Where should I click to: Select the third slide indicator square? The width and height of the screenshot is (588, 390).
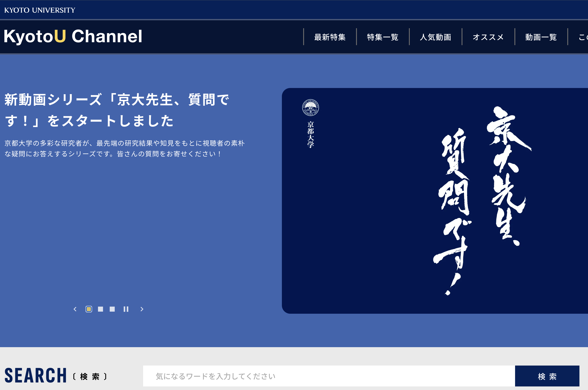(113, 309)
